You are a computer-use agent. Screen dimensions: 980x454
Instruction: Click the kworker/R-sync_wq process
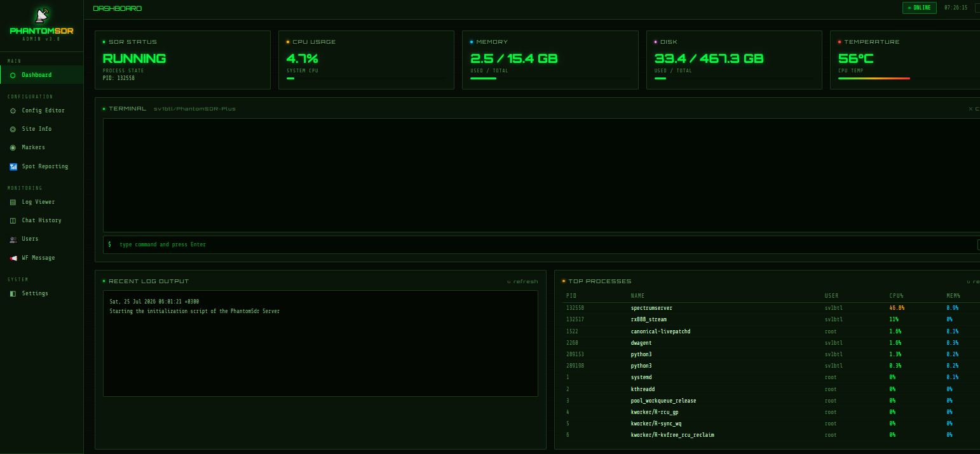(x=656, y=424)
